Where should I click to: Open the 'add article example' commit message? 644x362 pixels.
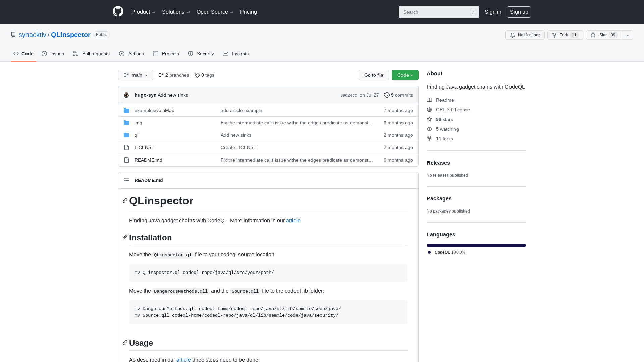241,110
